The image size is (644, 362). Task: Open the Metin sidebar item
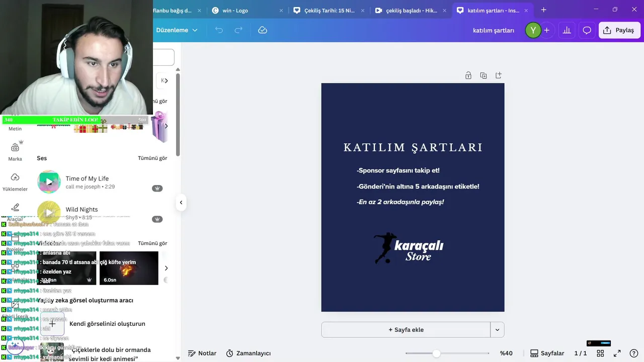click(15, 129)
